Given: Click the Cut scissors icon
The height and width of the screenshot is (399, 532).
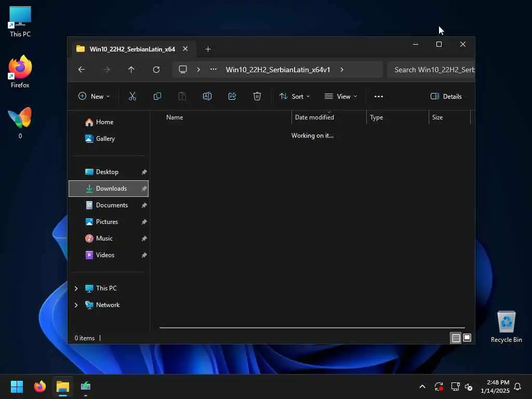Looking at the screenshot, I should point(132,96).
